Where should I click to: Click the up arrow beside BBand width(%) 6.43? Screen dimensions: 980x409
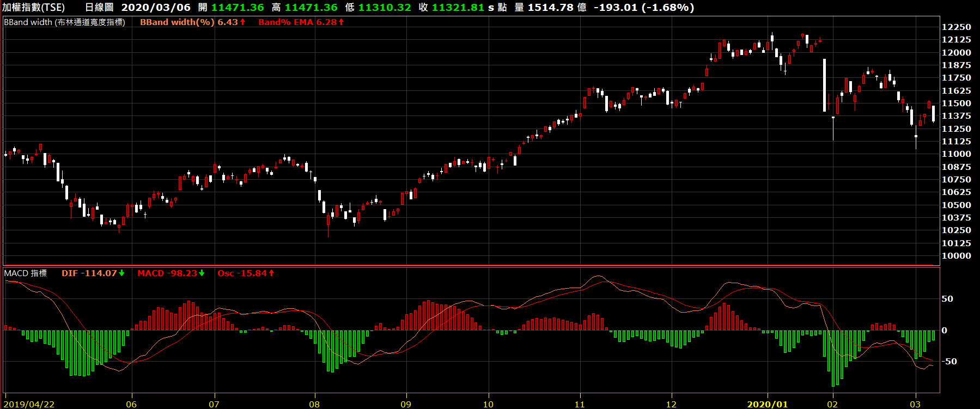coord(243,22)
